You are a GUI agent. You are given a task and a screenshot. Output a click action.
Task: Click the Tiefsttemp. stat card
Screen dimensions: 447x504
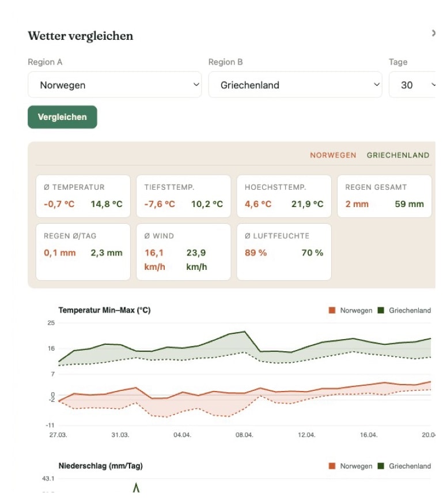point(183,196)
